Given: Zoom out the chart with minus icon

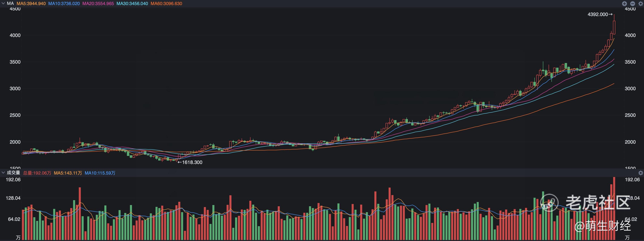Looking at the screenshot, I should click(632, 3).
